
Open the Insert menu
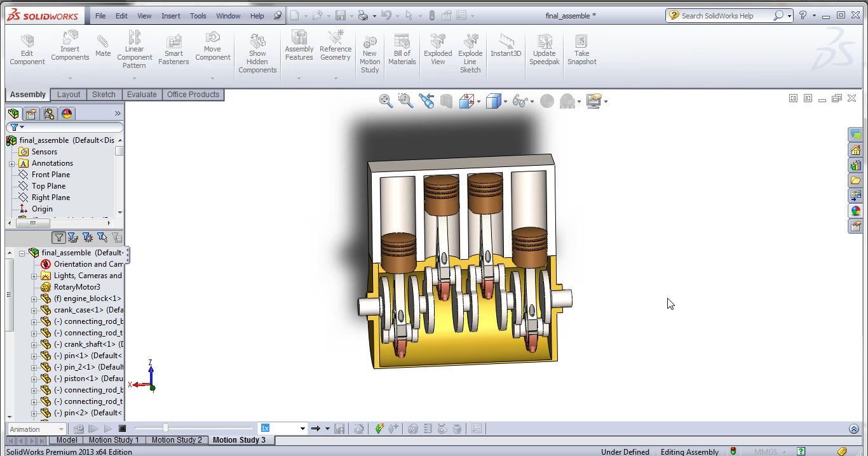point(170,16)
